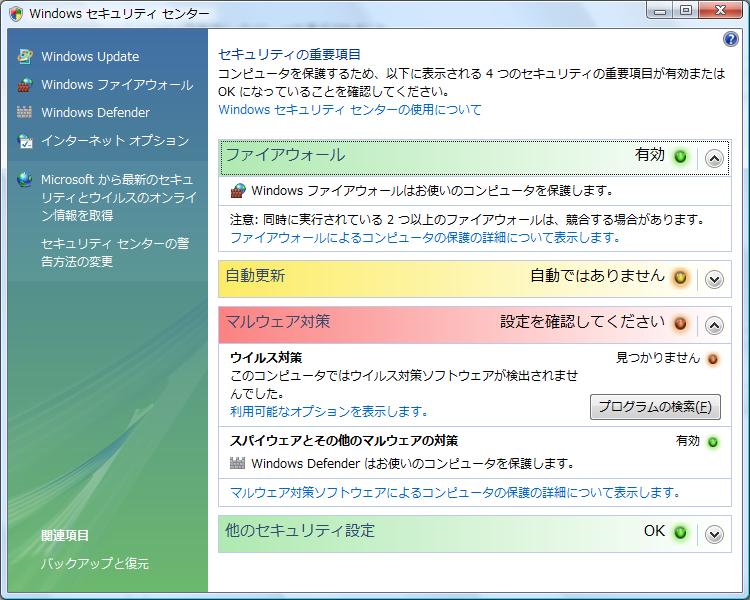Click the 設定を確認してください status text
Viewport: 750px width, 600px height.
(x=583, y=322)
